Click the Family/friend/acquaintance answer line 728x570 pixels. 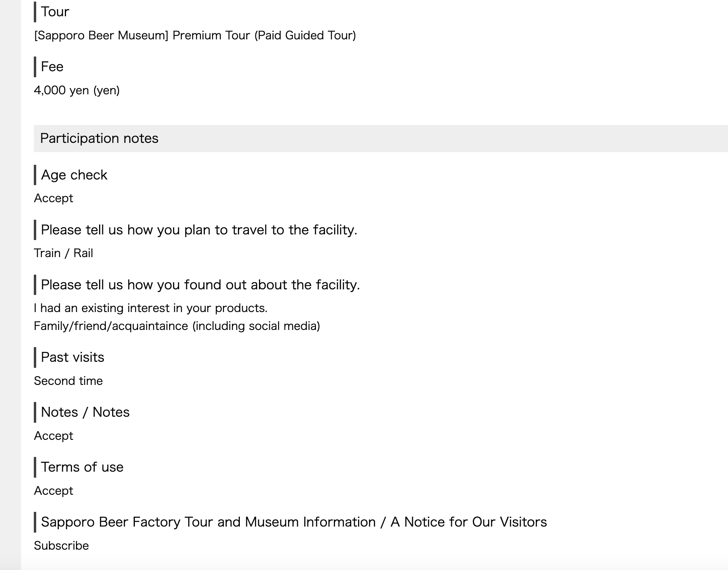[x=177, y=326]
